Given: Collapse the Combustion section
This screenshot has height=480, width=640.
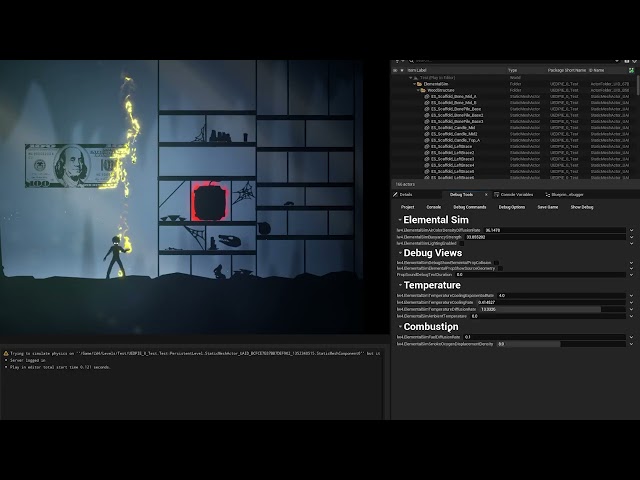Looking at the screenshot, I should pyautogui.click(x=400, y=327).
